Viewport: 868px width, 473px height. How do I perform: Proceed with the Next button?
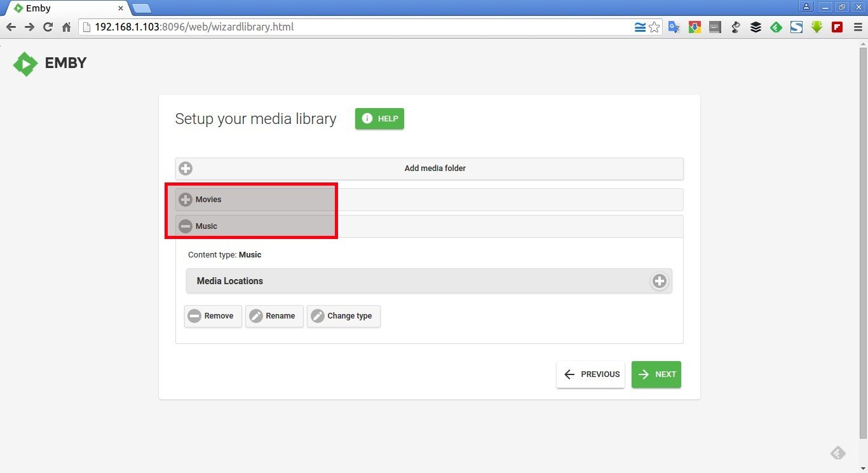point(656,374)
